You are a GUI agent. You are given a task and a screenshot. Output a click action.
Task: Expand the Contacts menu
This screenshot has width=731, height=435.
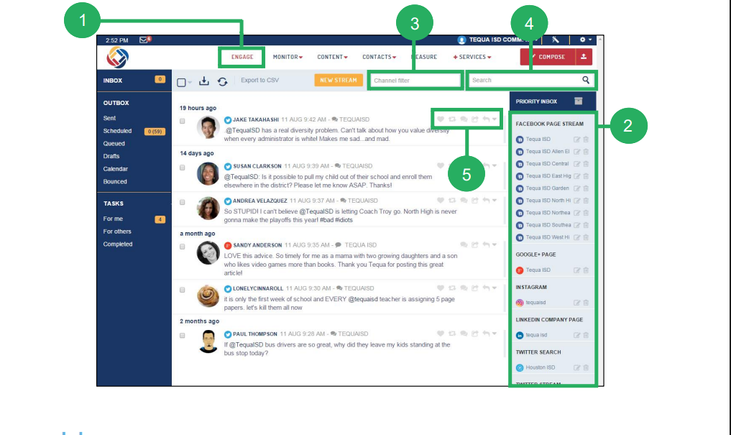pyautogui.click(x=379, y=57)
